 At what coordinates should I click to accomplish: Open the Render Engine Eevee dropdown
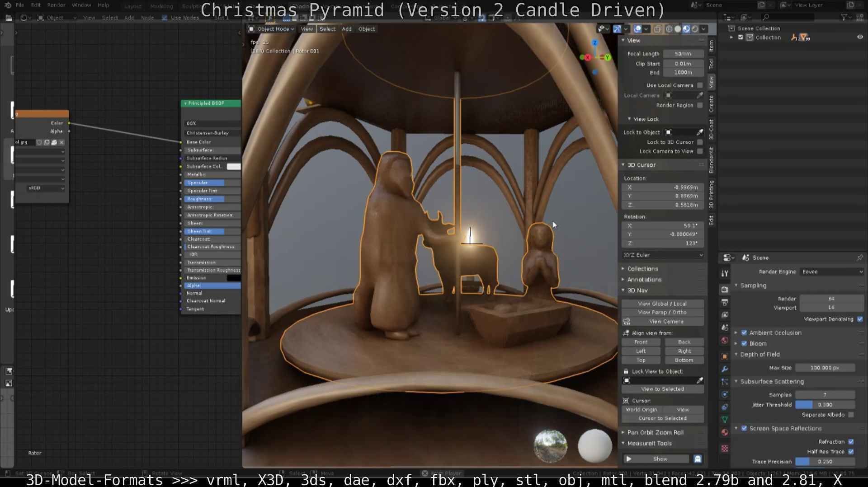point(832,272)
